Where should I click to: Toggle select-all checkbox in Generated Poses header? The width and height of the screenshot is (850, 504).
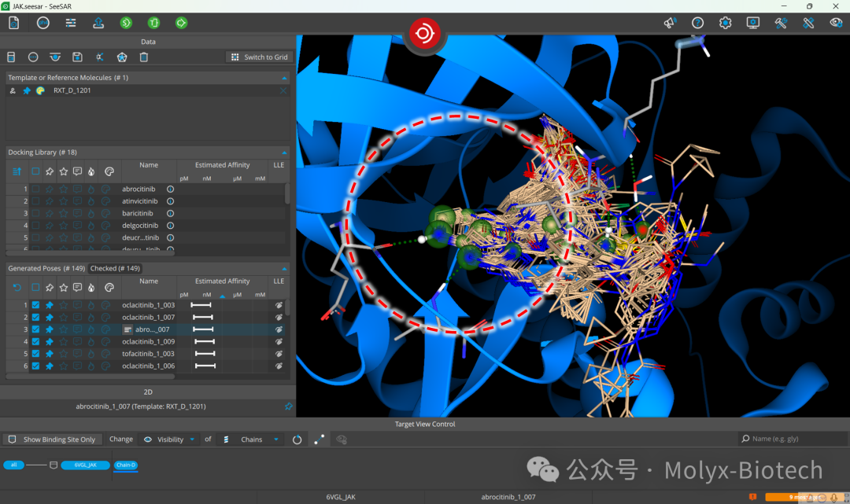click(x=35, y=288)
